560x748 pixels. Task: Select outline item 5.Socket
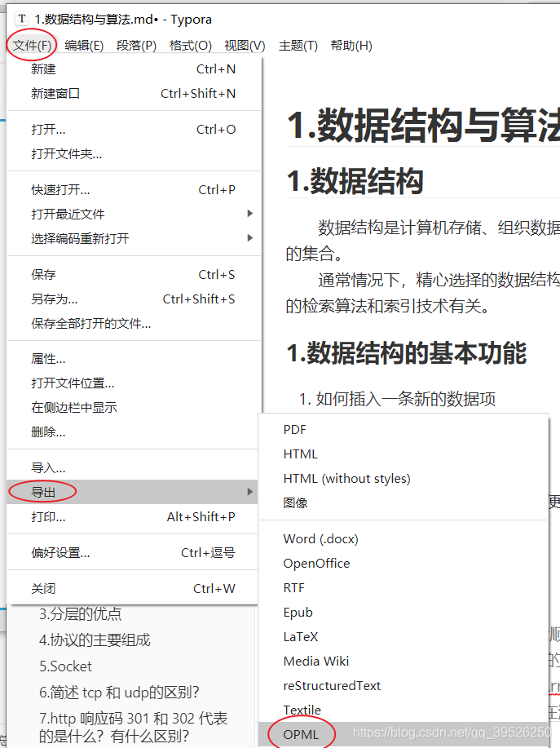[65, 666]
